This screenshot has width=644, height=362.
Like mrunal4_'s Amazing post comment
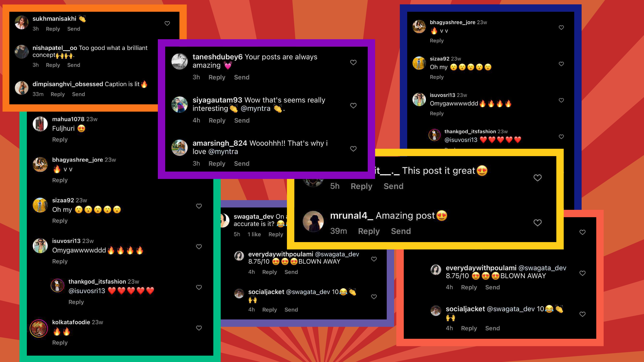coord(537,223)
